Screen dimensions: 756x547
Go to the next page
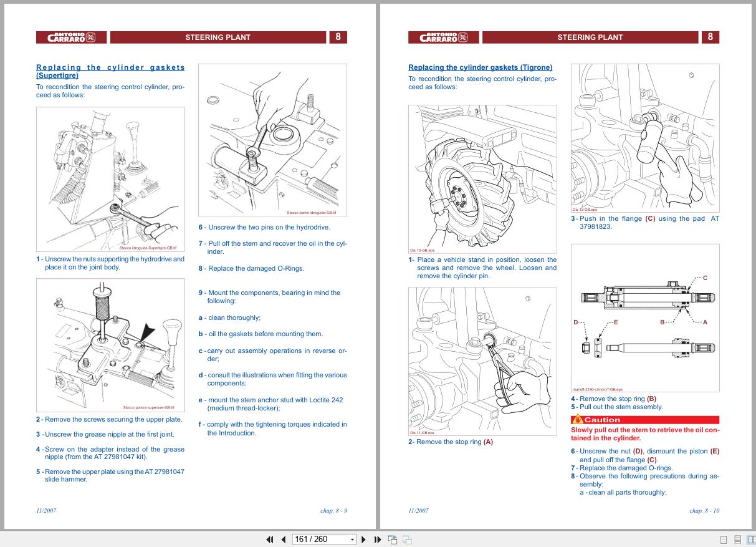(364, 540)
